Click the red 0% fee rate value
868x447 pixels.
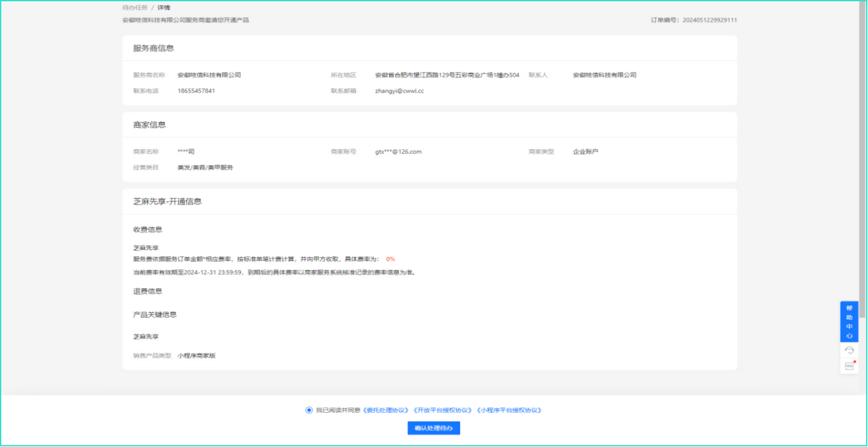pyautogui.click(x=390, y=259)
